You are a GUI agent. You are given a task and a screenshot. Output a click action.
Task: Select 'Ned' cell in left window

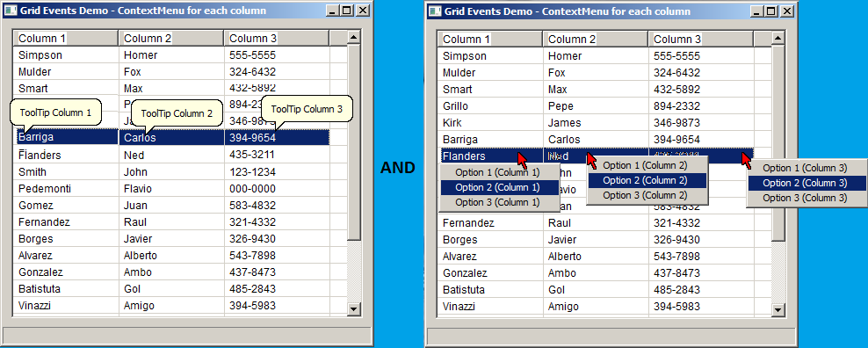pos(171,156)
